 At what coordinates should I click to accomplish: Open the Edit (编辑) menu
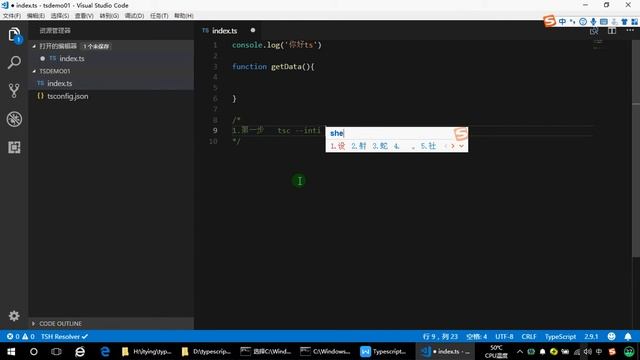click(36, 16)
